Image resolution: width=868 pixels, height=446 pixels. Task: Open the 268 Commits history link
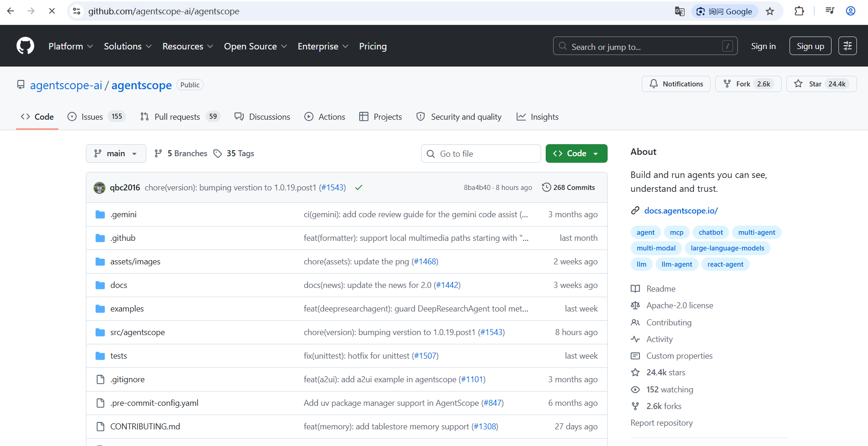click(568, 188)
